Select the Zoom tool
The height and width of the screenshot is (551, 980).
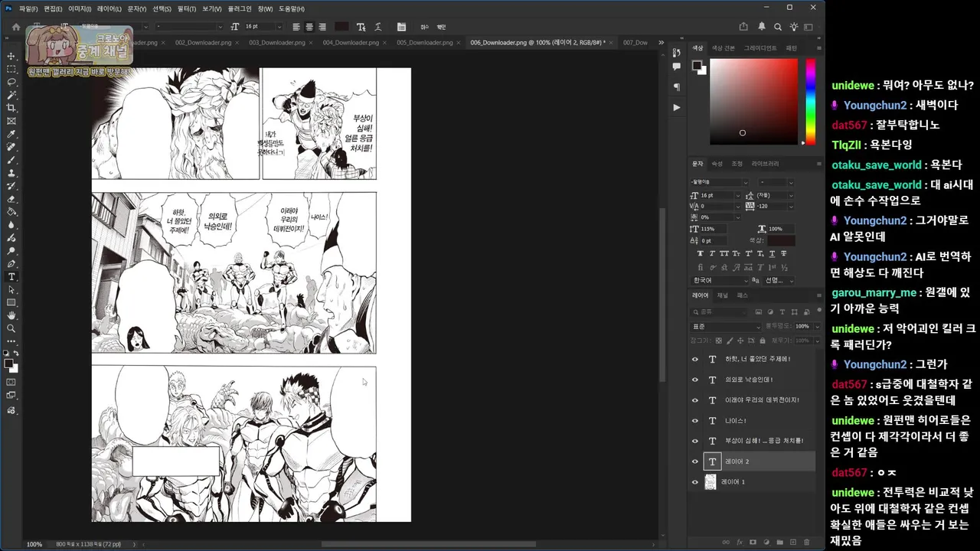pos(11,328)
